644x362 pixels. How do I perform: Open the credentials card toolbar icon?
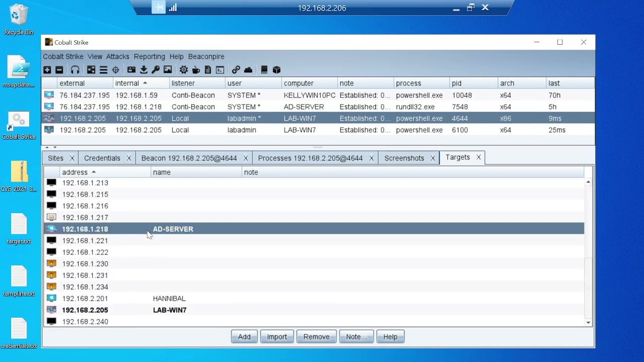click(131, 70)
